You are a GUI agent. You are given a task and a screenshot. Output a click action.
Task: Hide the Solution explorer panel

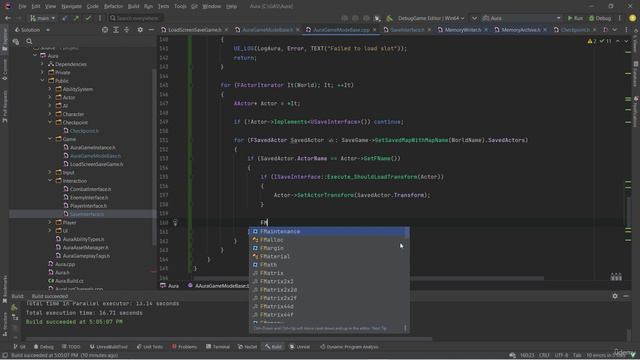(x=151, y=30)
